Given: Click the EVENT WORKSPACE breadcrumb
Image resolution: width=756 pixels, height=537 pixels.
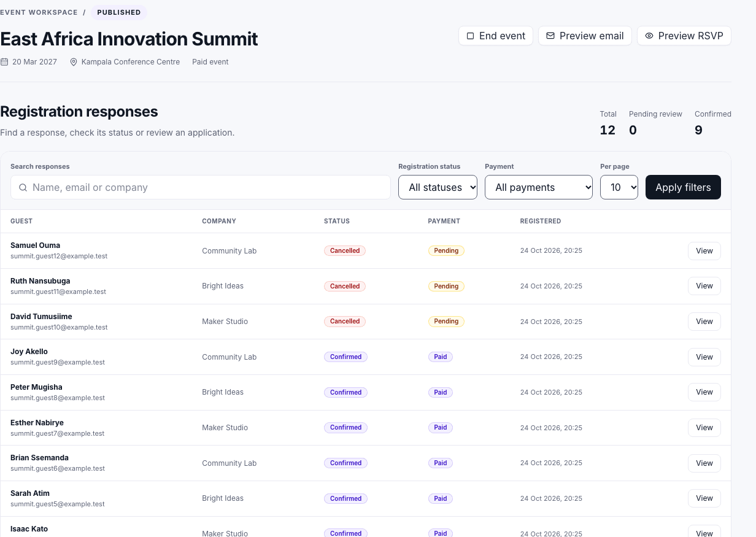Looking at the screenshot, I should (x=39, y=12).
